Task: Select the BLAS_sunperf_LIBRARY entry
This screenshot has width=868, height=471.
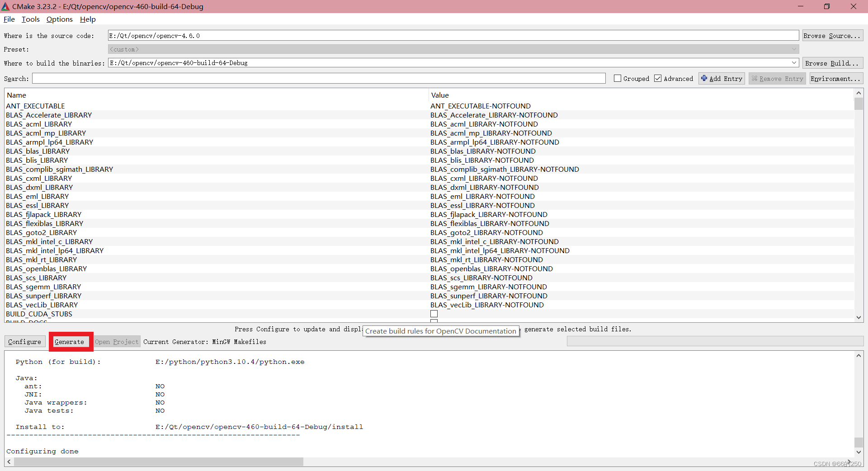Action: pyautogui.click(x=43, y=296)
